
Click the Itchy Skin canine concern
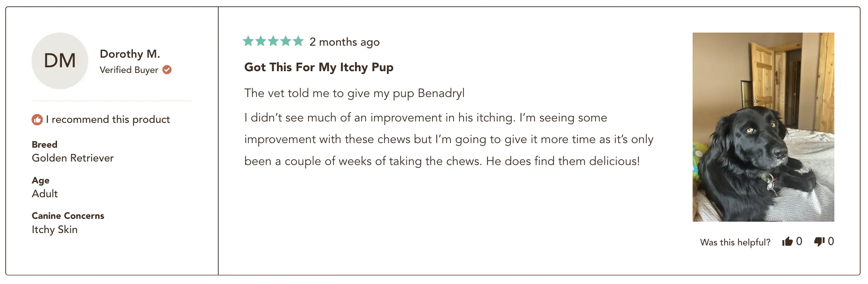click(55, 229)
